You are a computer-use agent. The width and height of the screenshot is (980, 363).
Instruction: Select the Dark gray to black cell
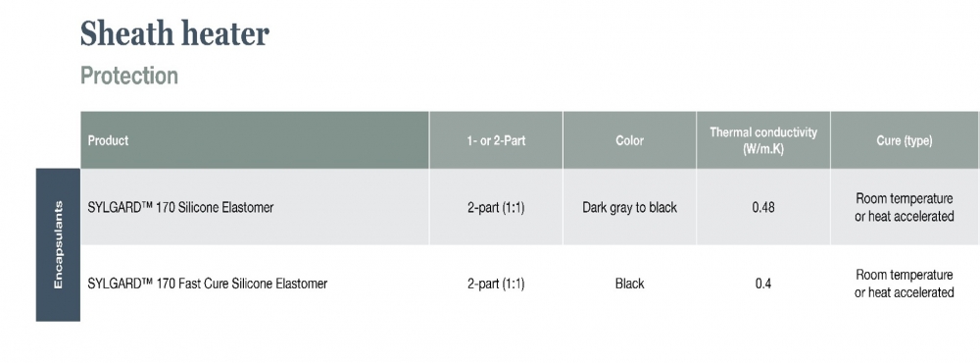point(629,207)
